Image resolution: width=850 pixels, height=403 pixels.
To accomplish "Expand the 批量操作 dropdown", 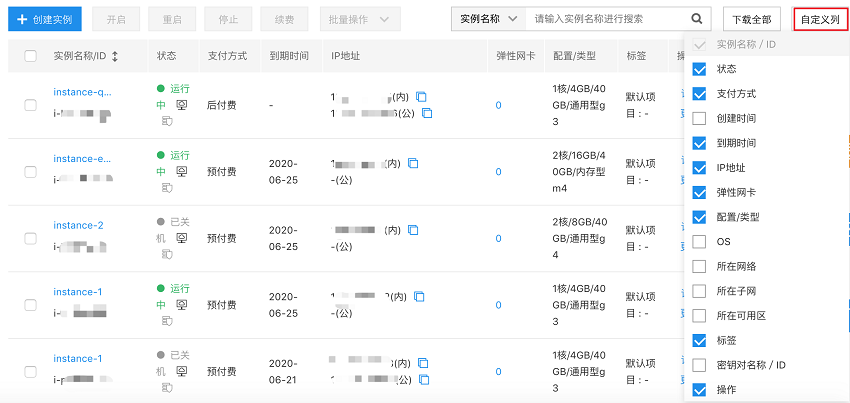I will (360, 19).
